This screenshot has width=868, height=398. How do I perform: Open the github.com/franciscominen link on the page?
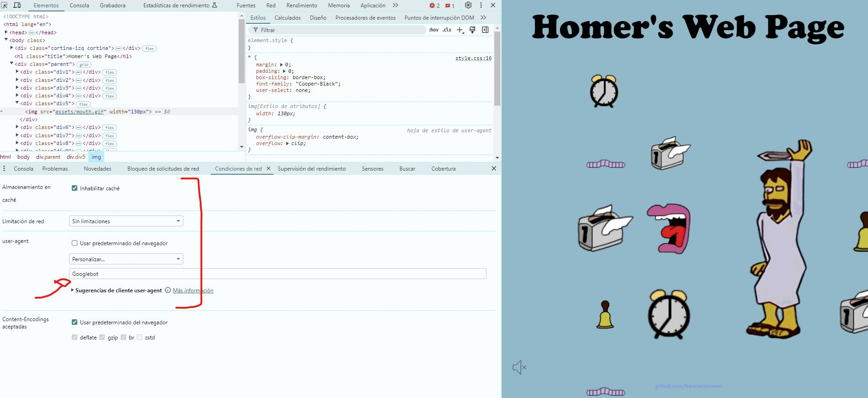click(688, 386)
